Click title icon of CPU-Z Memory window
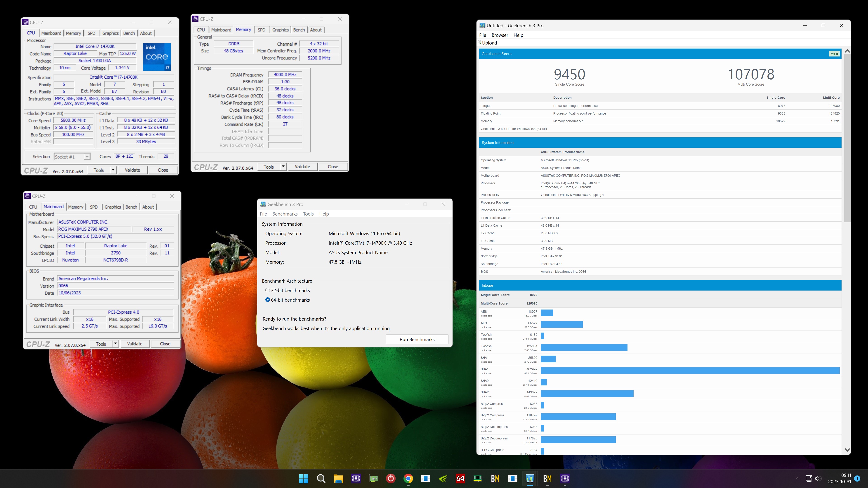 pos(195,19)
